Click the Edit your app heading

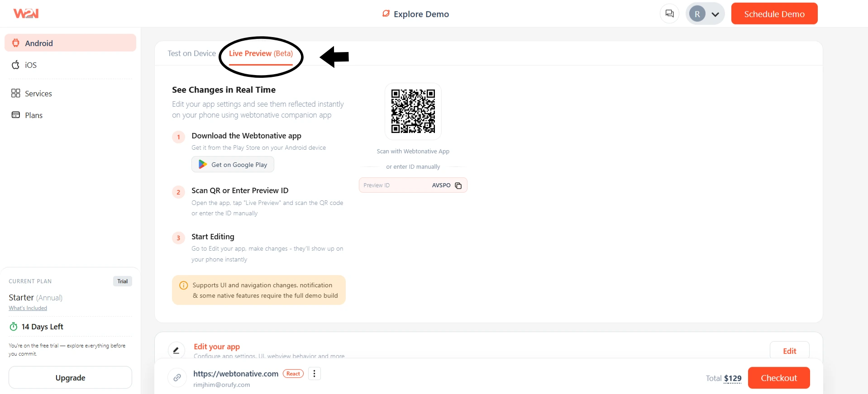click(x=217, y=347)
